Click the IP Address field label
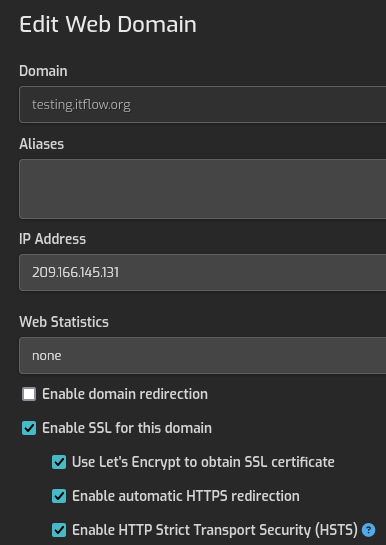Viewport: 386px width, 545px height. click(52, 239)
